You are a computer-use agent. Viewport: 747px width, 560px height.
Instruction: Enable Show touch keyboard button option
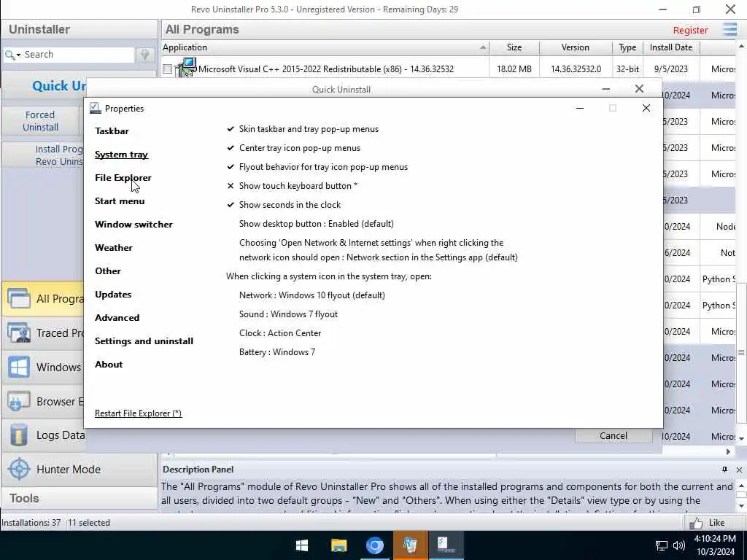[x=298, y=186]
